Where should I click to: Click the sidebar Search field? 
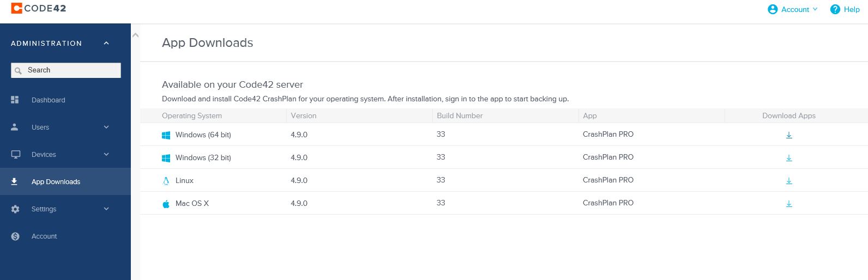pos(66,70)
